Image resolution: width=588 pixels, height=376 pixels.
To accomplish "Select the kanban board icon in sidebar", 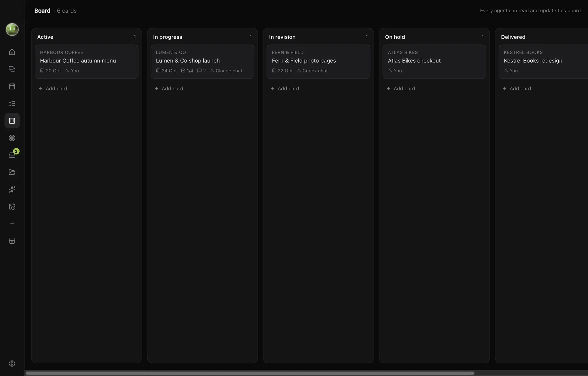I will (12, 121).
